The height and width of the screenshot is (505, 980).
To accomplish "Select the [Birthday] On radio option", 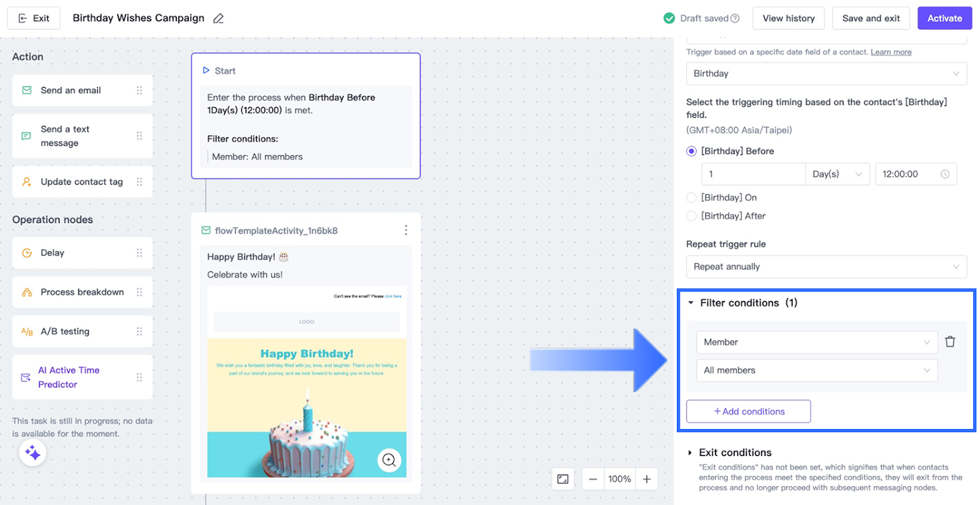I will click(692, 197).
